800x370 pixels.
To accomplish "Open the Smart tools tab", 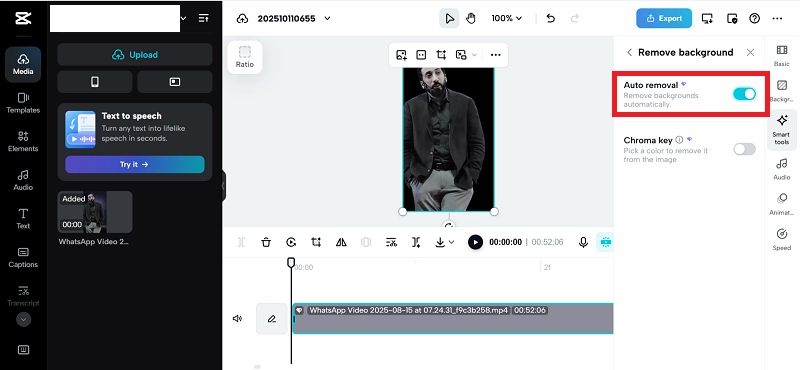I will tap(782, 130).
